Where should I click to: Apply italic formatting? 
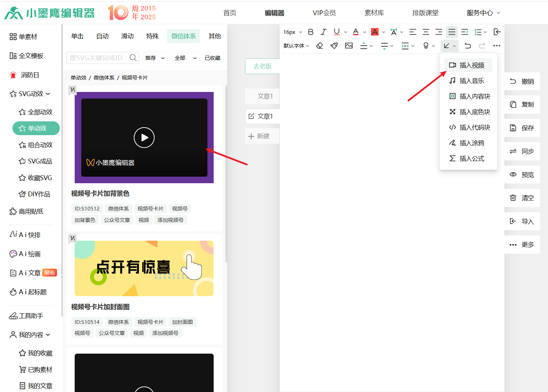click(323, 32)
